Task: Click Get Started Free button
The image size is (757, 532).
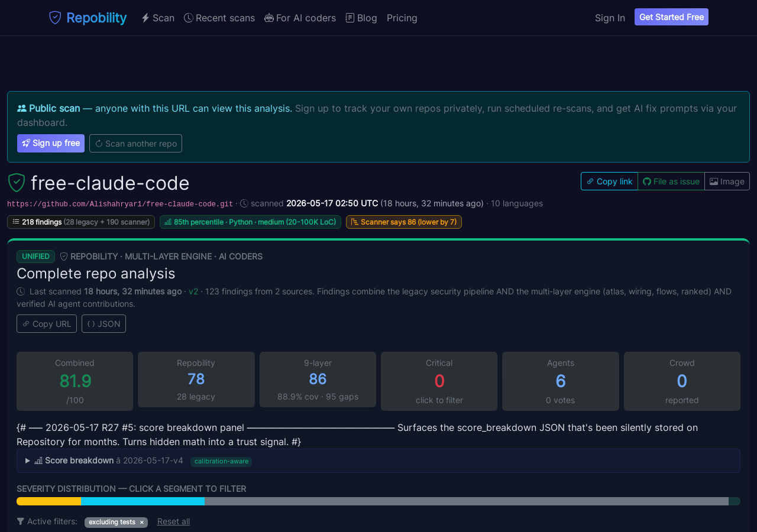Action: (671, 17)
